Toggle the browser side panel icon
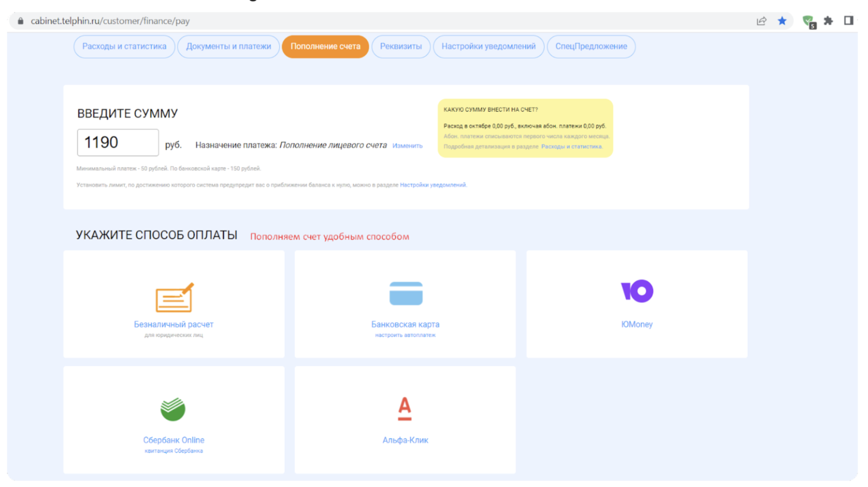 pos(848,21)
